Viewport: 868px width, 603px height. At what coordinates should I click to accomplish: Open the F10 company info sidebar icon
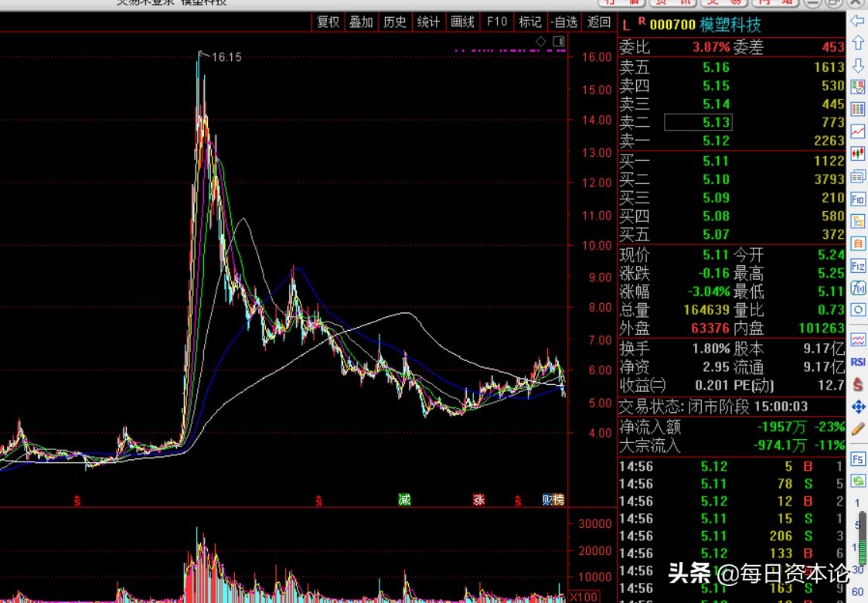click(x=857, y=199)
